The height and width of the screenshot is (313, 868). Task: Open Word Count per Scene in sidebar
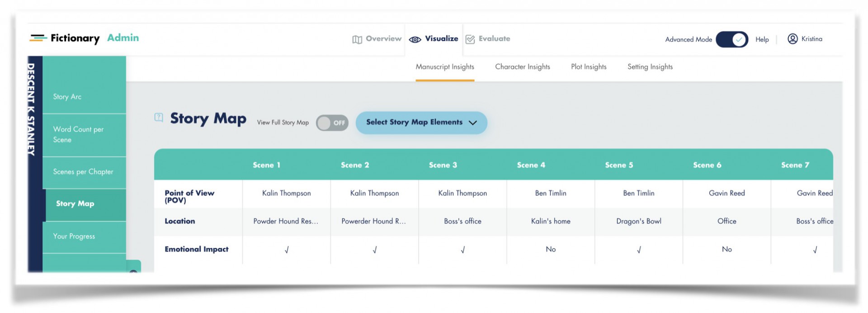tap(78, 134)
